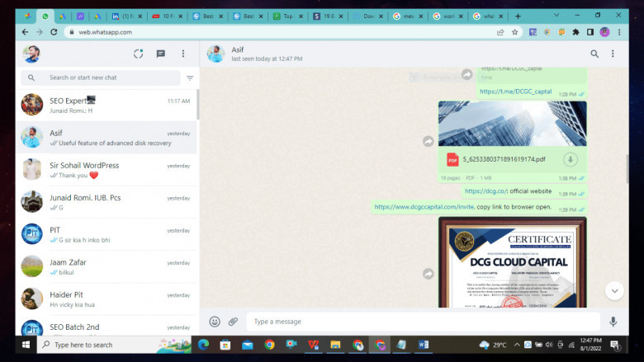Open the Sir Sohail WordPress chat

coord(106,170)
